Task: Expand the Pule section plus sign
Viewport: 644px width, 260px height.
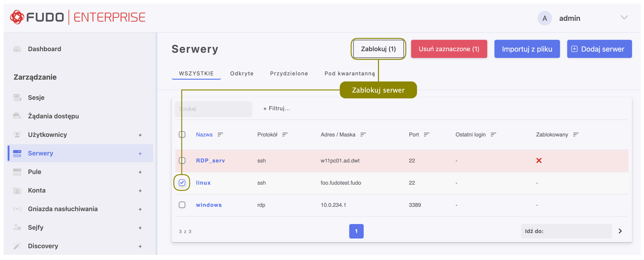Action: (x=140, y=172)
